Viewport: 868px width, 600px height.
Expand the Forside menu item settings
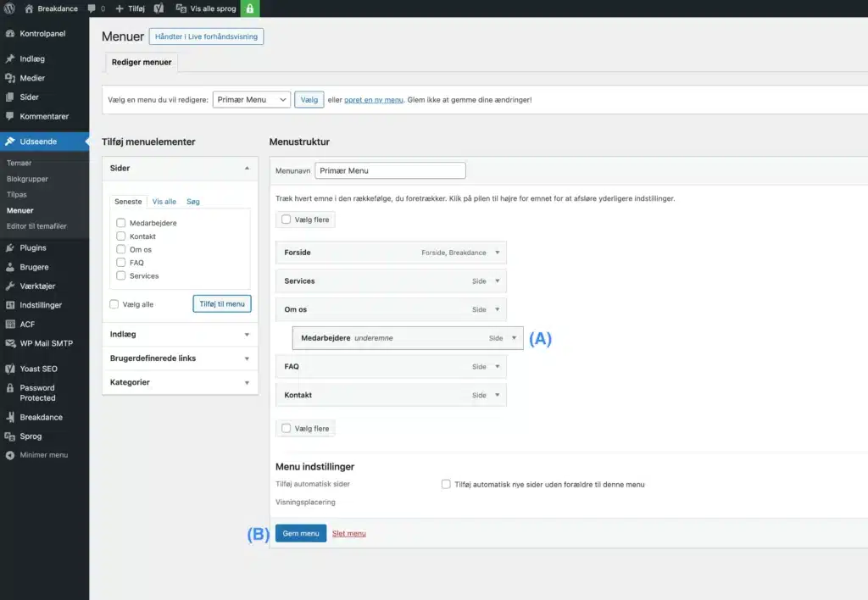tap(498, 253)
